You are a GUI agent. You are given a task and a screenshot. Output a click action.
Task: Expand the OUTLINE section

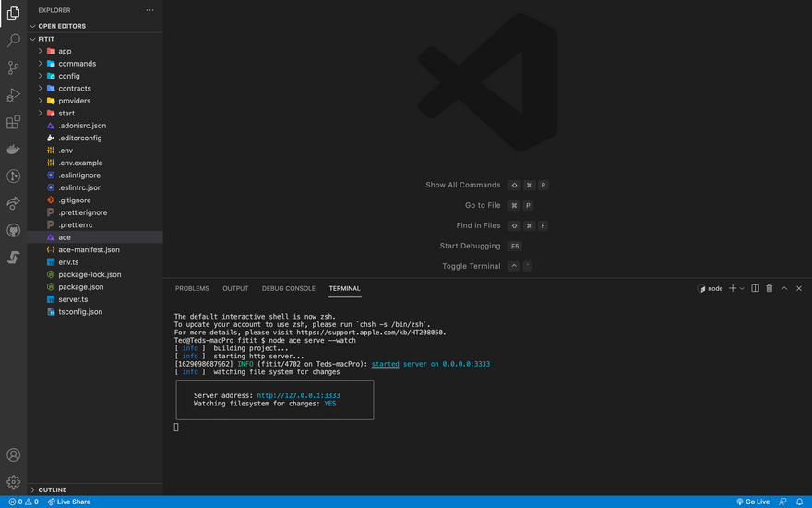[x=52, y=490]
